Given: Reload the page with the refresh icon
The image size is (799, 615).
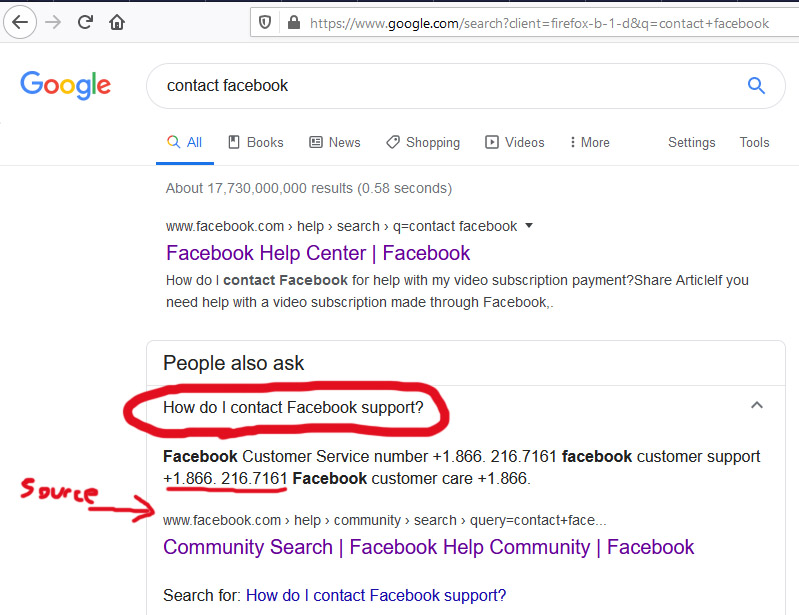Looking at the screenshot, I should click(x=85, y=22).
